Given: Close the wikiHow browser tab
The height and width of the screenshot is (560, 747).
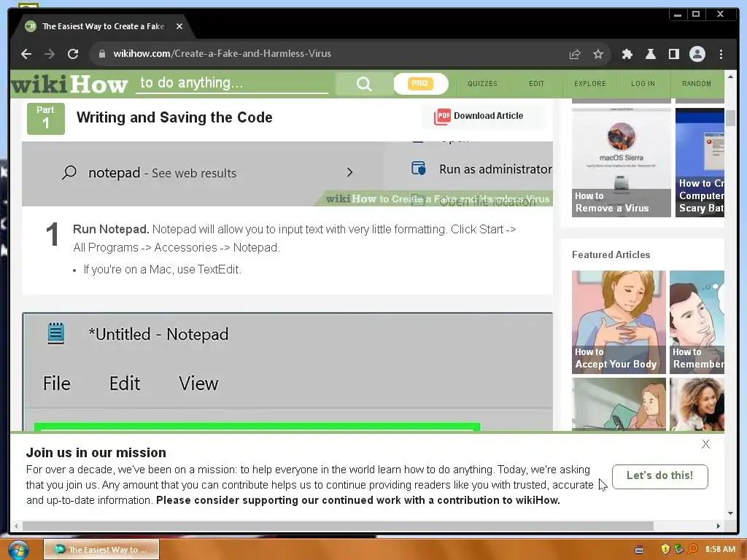Looking at the screenshot, I should tap(179, 27).
